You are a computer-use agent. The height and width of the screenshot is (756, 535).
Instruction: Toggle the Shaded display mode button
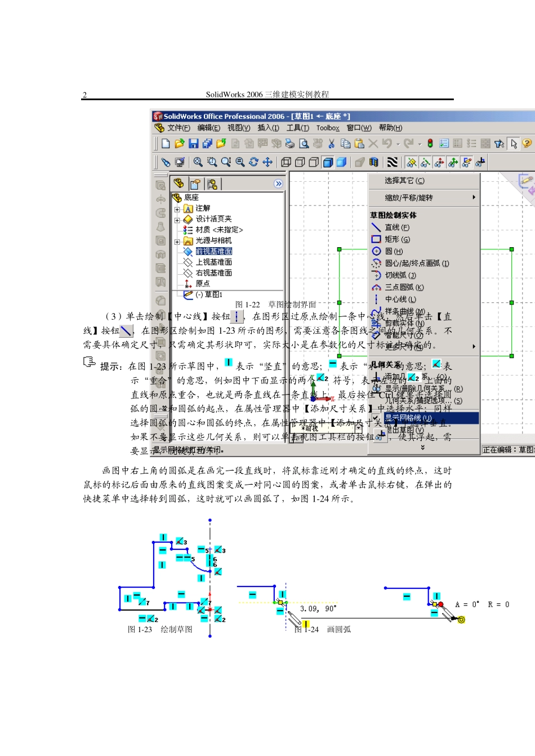click(342, 162)
